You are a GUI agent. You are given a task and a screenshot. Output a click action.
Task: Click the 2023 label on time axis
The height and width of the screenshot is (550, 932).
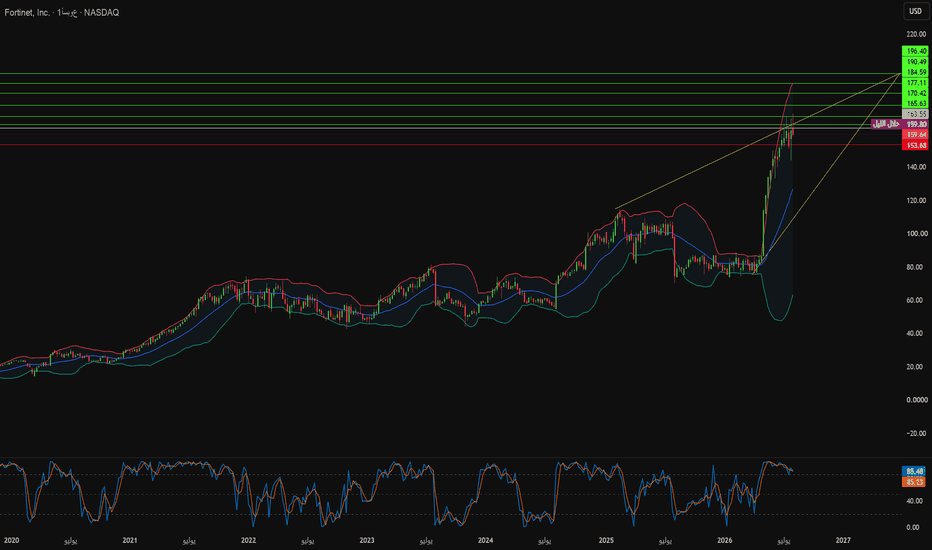367,540
